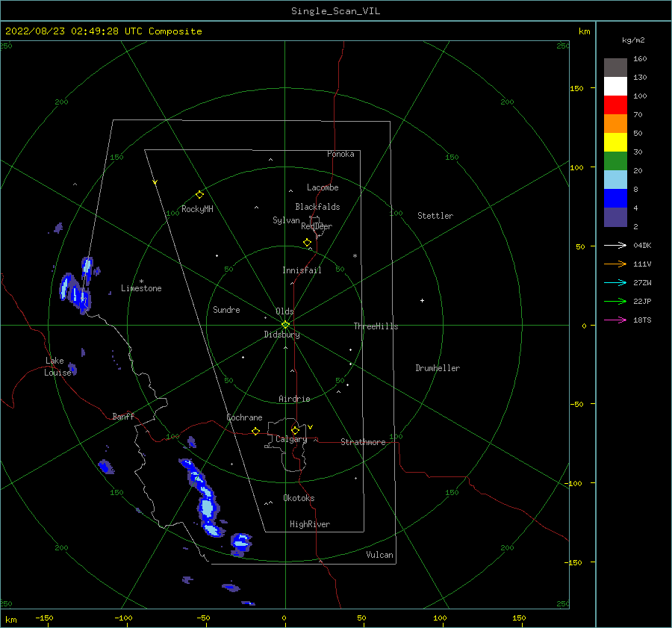Click the ThreeHills label
Image resolution: width=672 pixels, height=628 pixels.
376,326
